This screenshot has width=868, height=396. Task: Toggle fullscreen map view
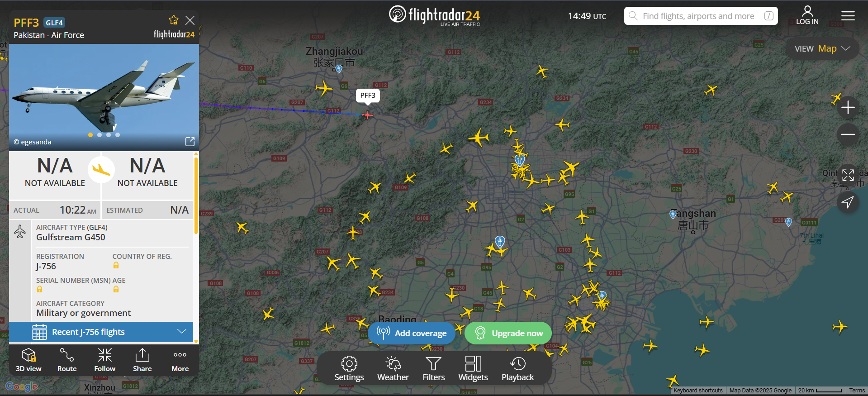[848, 175]
